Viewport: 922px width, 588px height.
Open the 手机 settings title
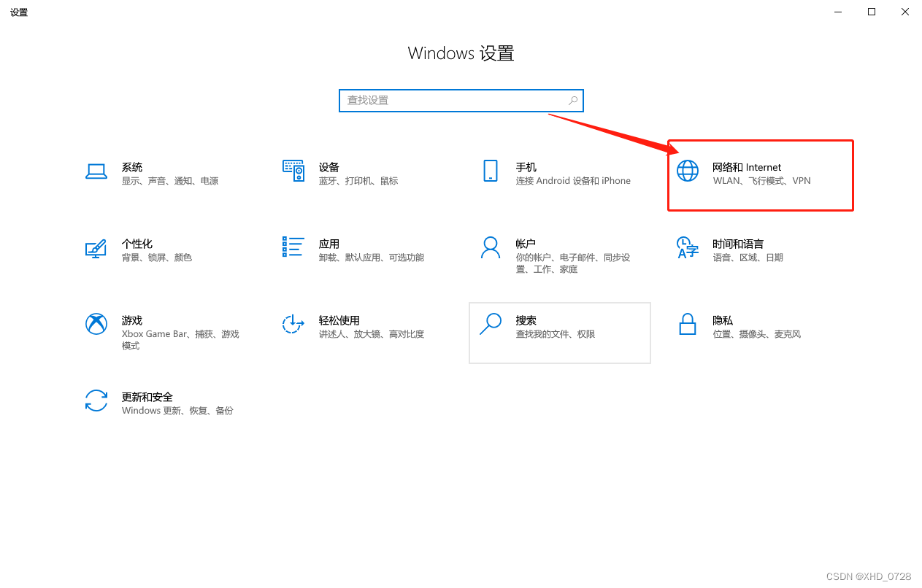pyautogui.click(x=526, y=167)
